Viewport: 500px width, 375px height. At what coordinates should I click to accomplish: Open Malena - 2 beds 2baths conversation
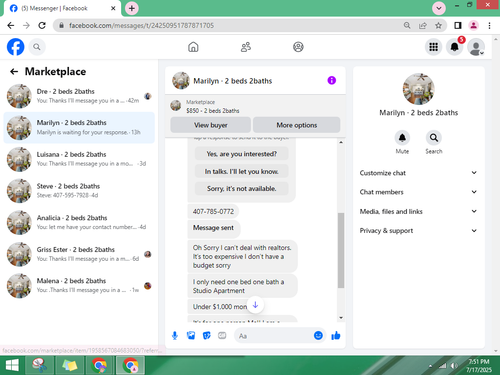coord(79,286)
